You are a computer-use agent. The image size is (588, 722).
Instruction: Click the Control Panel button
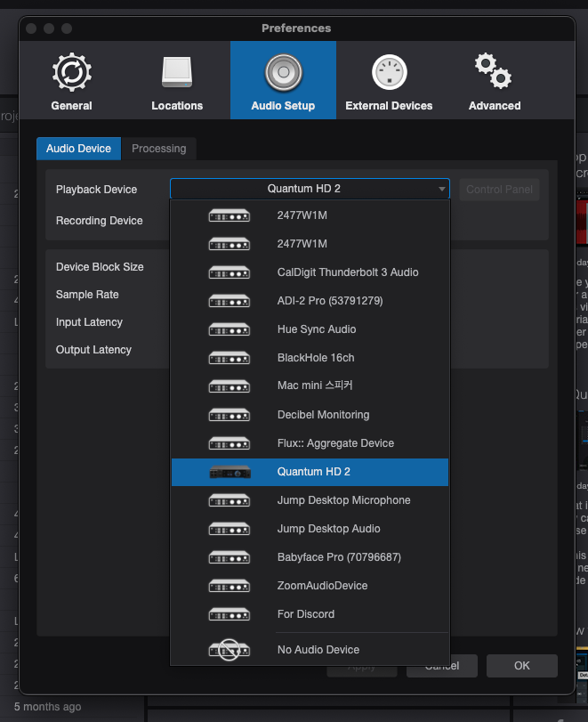[499, 190]
